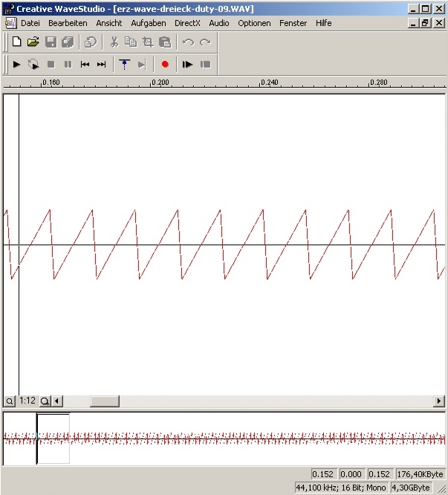Image resolution: width=448 pixels, height=495 pixels.
Task: Zoom out with left magnifier button
Action: coord(10,401)
